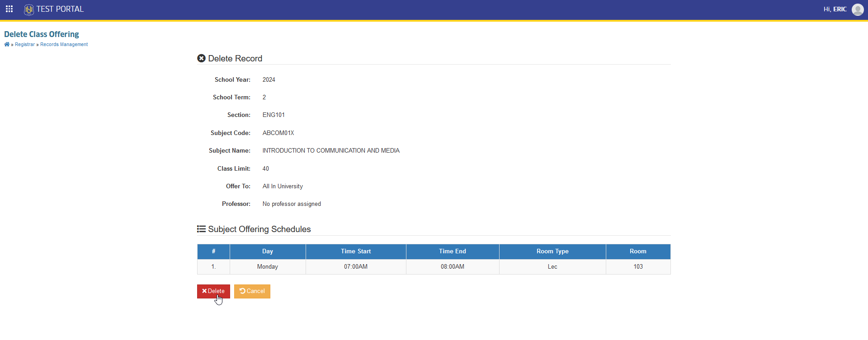Open the TEST PORTAL home title

point(60,9)
